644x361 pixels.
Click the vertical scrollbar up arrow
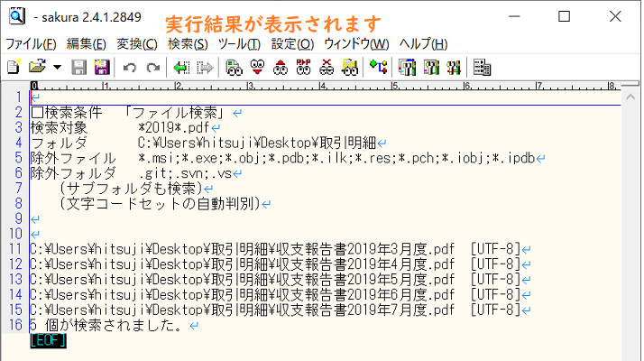[x=630, y=97]
